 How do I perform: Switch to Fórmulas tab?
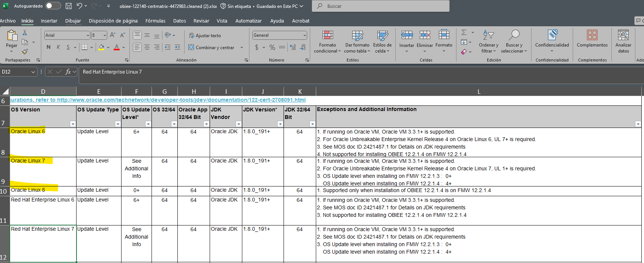pyautogui.click(x=155, y=21)
